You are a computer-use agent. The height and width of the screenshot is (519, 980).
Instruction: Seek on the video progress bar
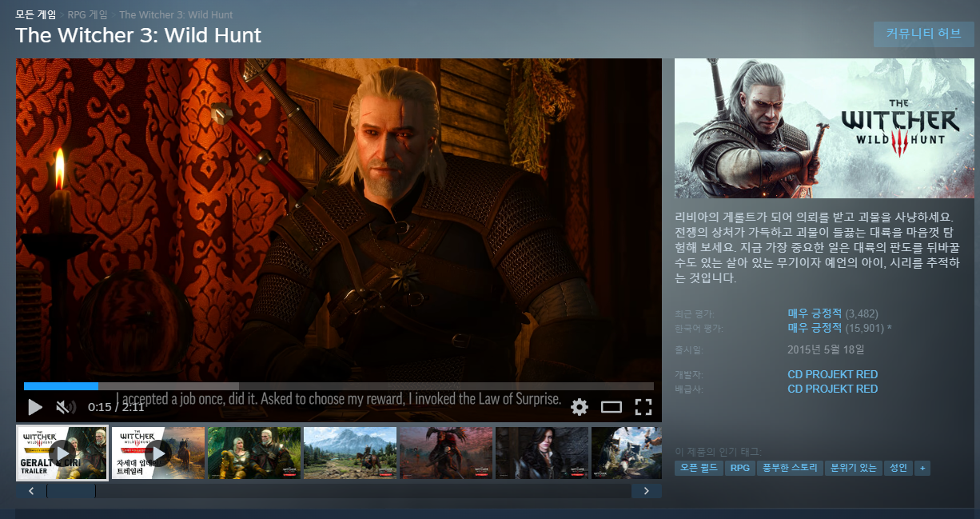pos(339,386)
